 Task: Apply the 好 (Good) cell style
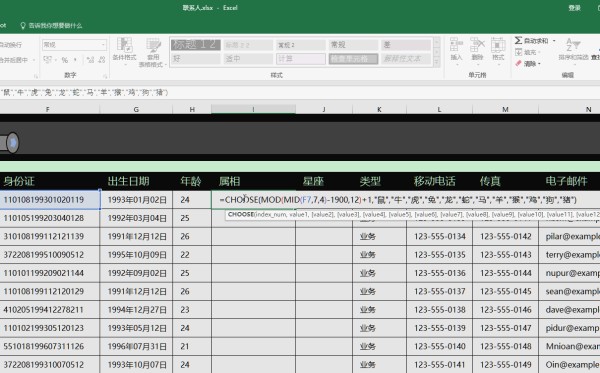click(x=196, y=59)
